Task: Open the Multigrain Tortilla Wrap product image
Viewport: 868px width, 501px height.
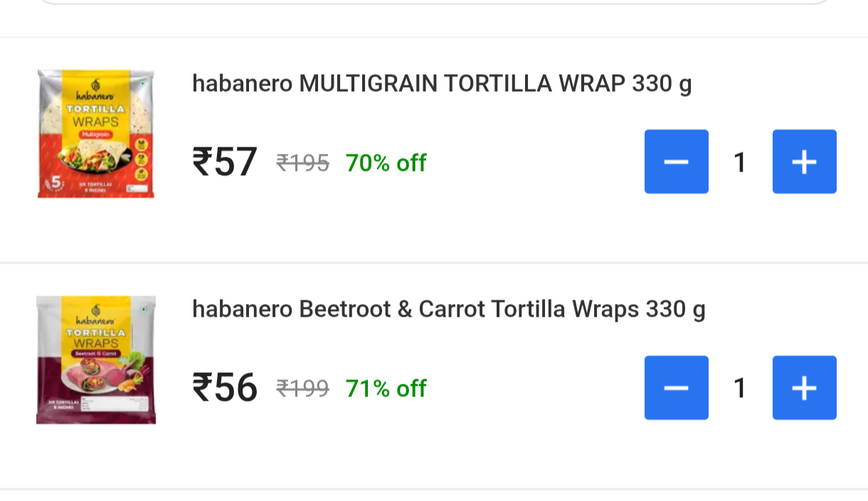Action: point(95,134)
